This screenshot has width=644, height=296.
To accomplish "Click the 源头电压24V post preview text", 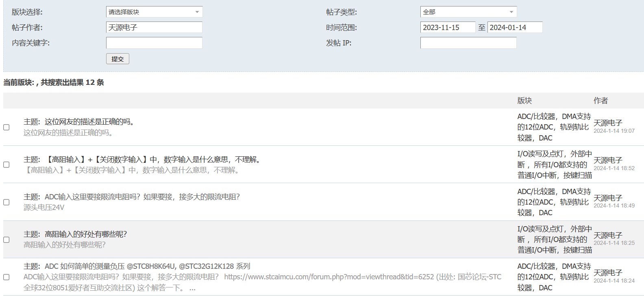I will pos(44,207).
